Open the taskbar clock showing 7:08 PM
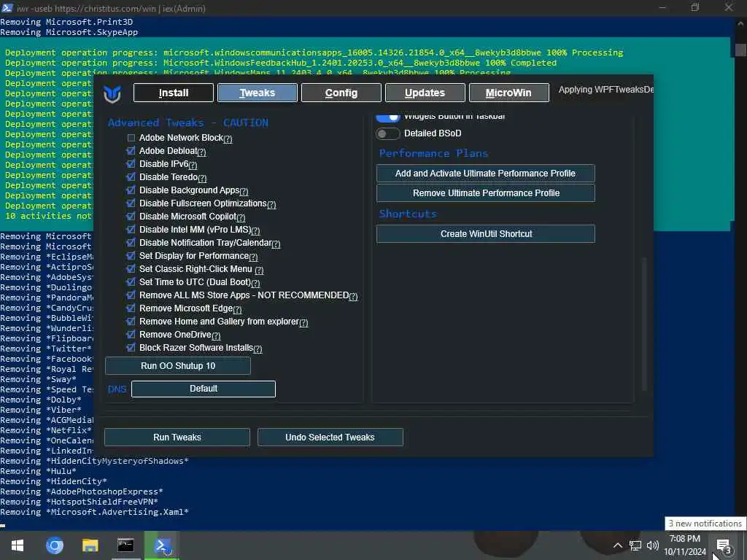The height and width of the screenshot is (560, 747). coord(684,545)
